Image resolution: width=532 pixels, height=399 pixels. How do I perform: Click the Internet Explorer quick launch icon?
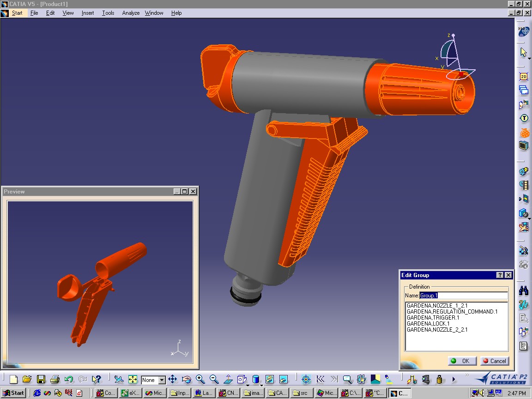pyautogui.click(x=36, y=393)
